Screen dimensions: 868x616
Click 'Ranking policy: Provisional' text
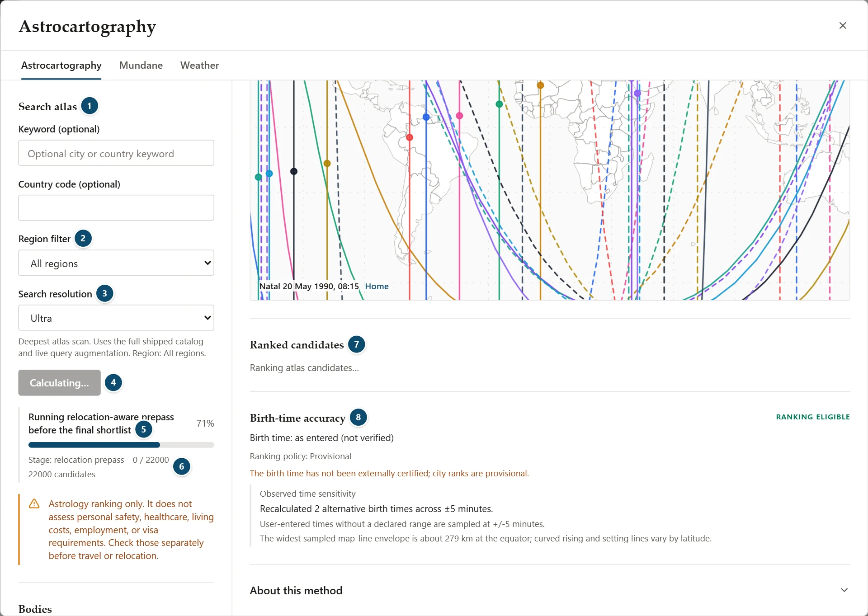(301, 456)
